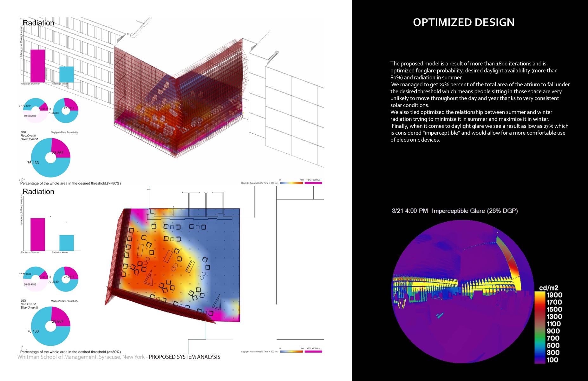
Task: Click the Imperceptible Glare (26% DGP) caption
Action: 474,211
